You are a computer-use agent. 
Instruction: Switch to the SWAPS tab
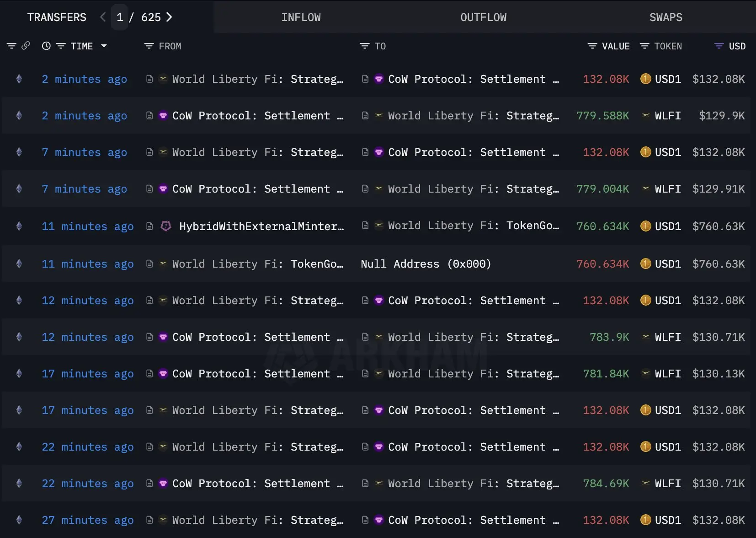pos(666,17)
